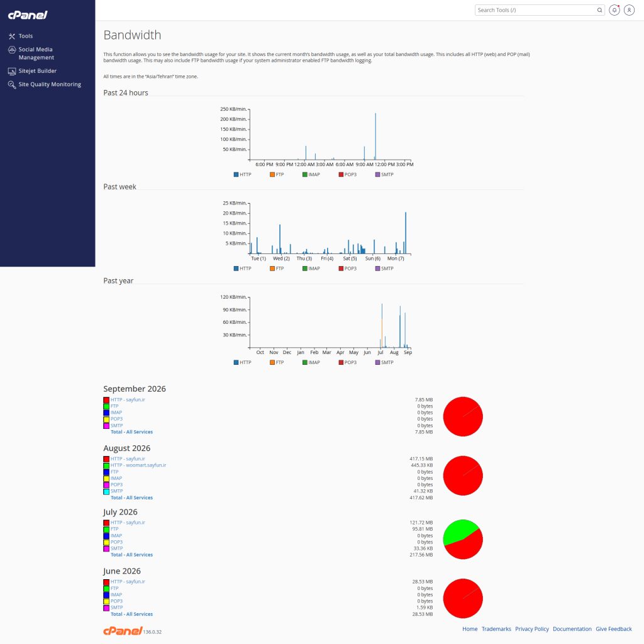Open June 2026 HTTP - sayfun.ir link
This screenshot has height=644, width=644.
pos(127,582)
